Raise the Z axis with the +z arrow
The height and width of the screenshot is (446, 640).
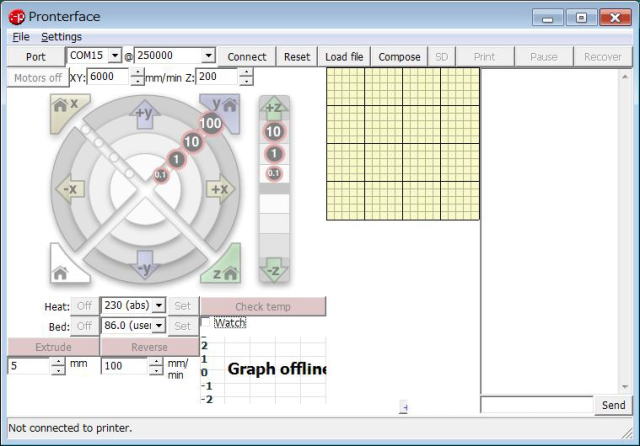click(274, 108)
